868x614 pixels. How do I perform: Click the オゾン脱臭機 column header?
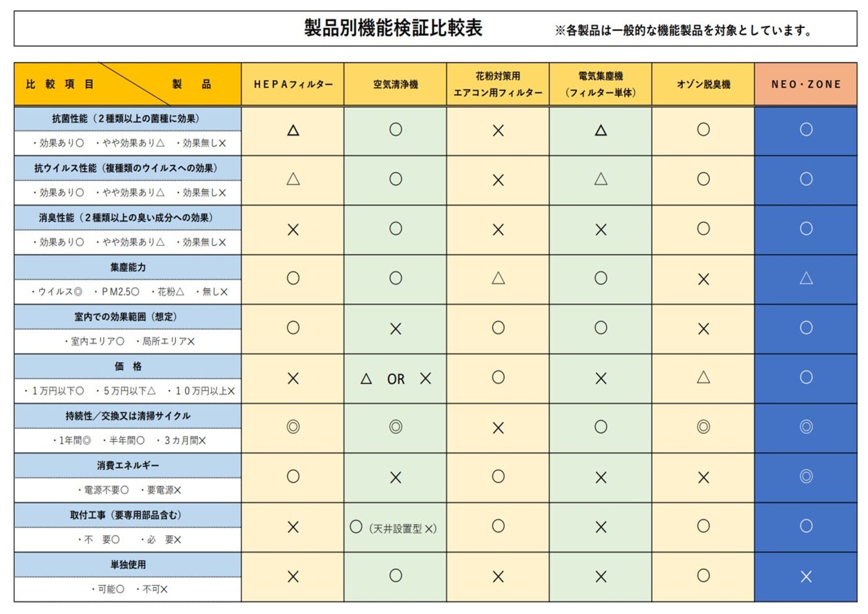[703, 84]
